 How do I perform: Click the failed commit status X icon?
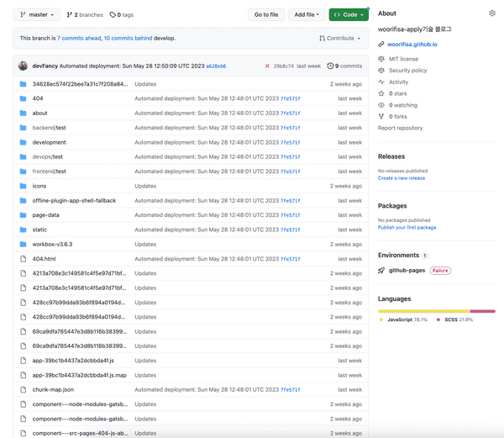267,66
